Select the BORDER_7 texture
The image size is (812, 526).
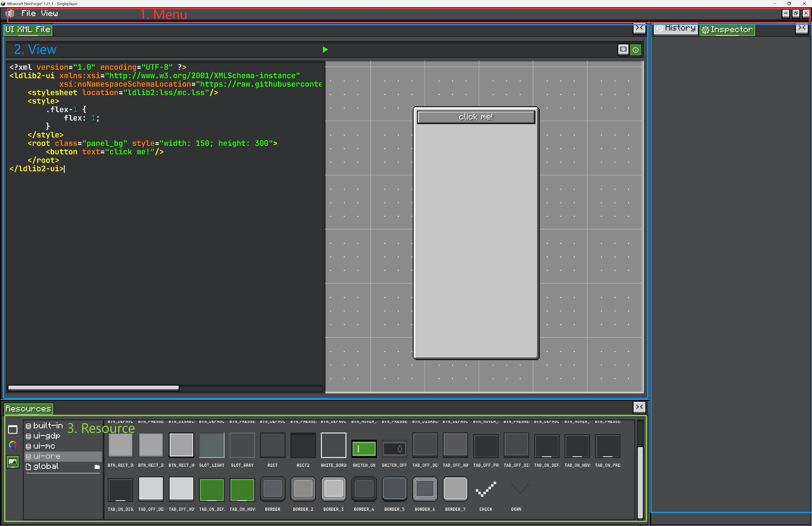[455, 489]
